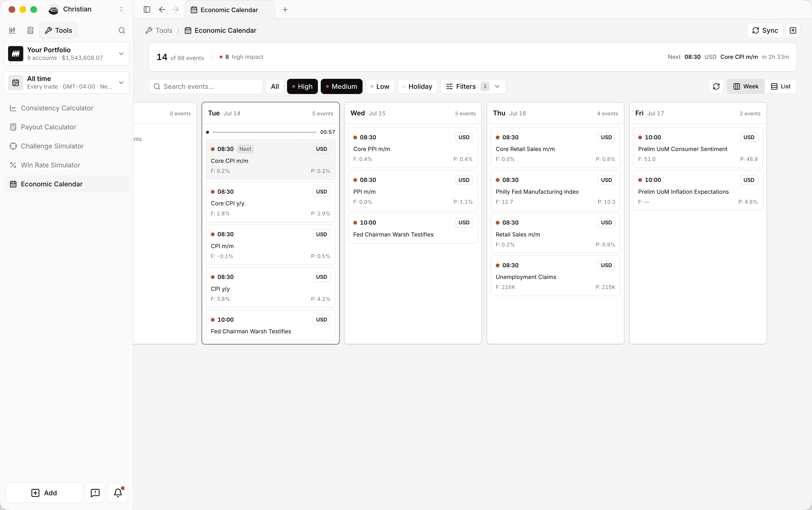
Task: Click the All time calendar icon
Action: point(15,83)
